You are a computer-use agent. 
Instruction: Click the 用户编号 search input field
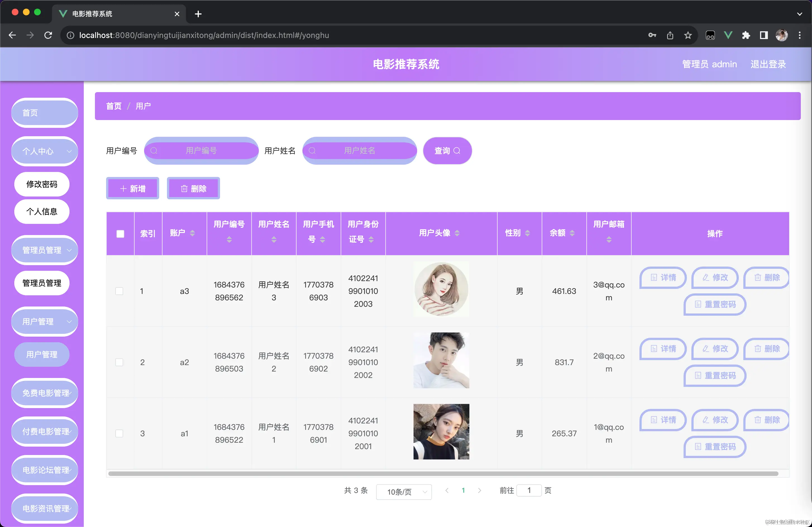pyautogui.click(x=201, y=150)
